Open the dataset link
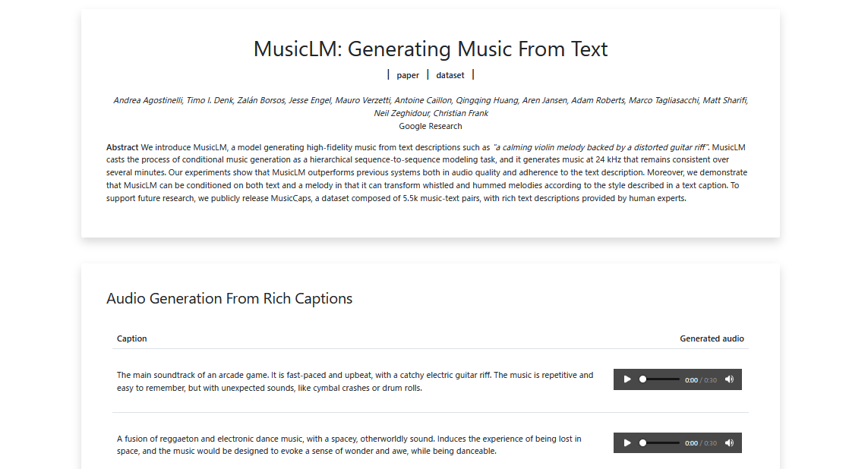 pyautogui.click(x=450, y=75)
